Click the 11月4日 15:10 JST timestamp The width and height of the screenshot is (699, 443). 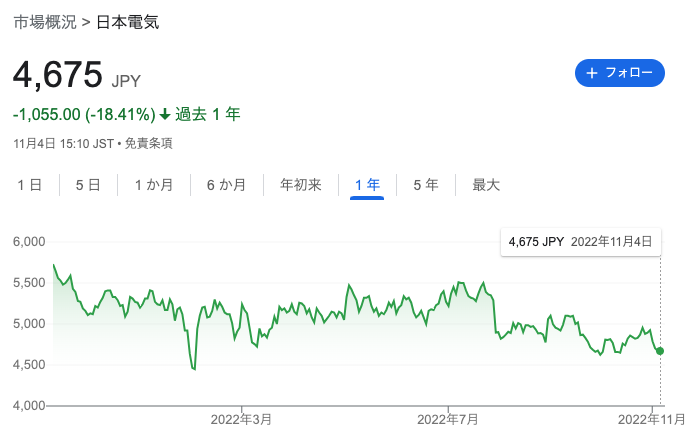pyautogui.click(x=63, y=144)
